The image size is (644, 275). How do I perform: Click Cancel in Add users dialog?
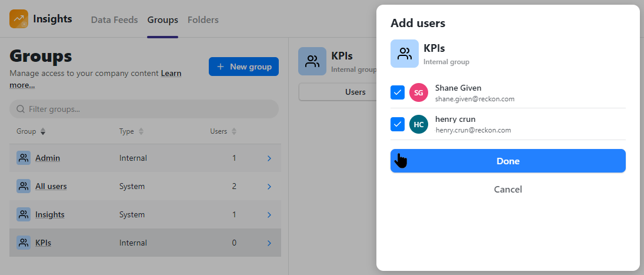click(x=508, y=190)
